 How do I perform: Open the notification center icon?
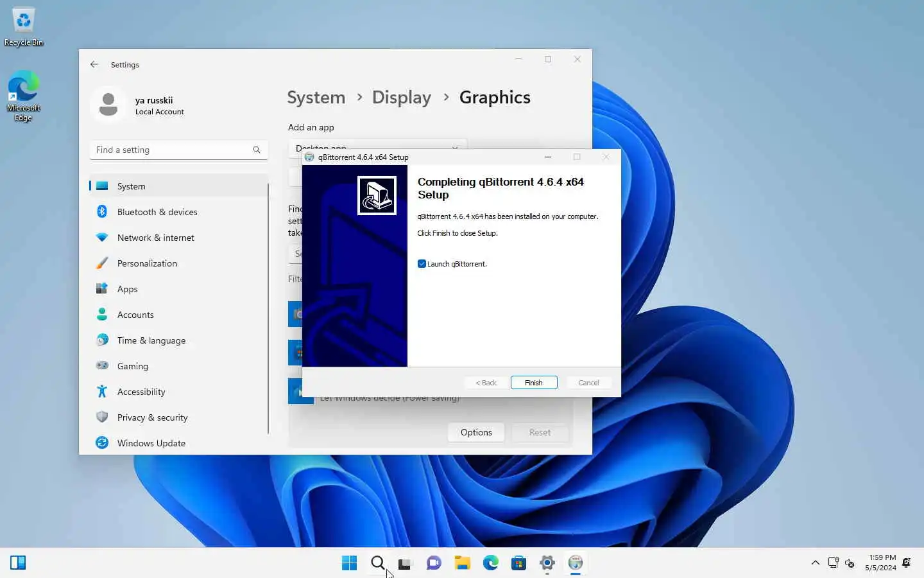point(907,563)
